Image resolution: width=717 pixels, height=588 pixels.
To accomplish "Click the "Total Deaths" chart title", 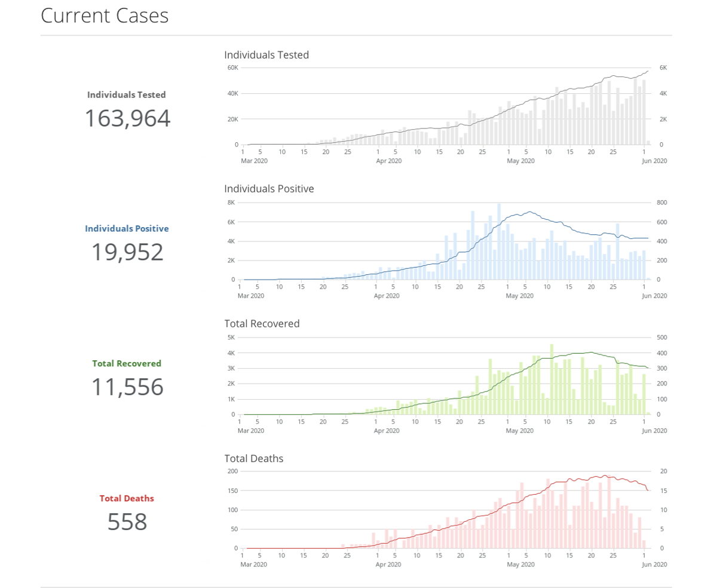I will tap(254, 459).
